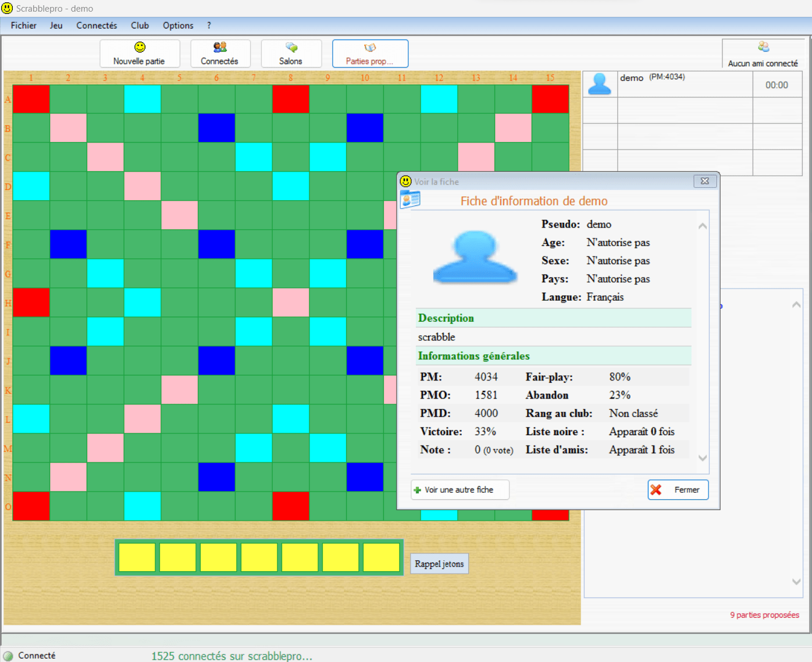The height and width of the screenshot is (662, 812).
Task: Click the first yellow tile in the rack
Action: click(137, 557)
